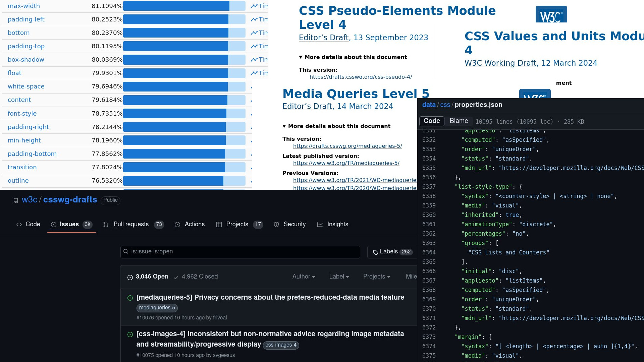Click line number 6373 in properties.json

tap(429, 337)
